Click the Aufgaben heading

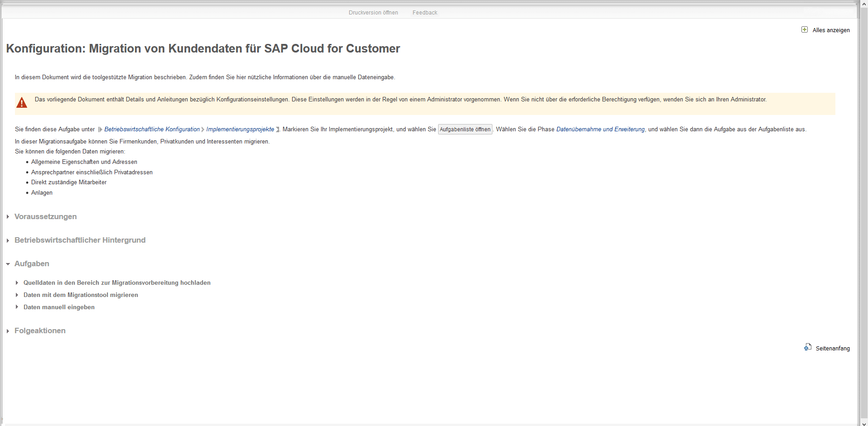(32, 264)
